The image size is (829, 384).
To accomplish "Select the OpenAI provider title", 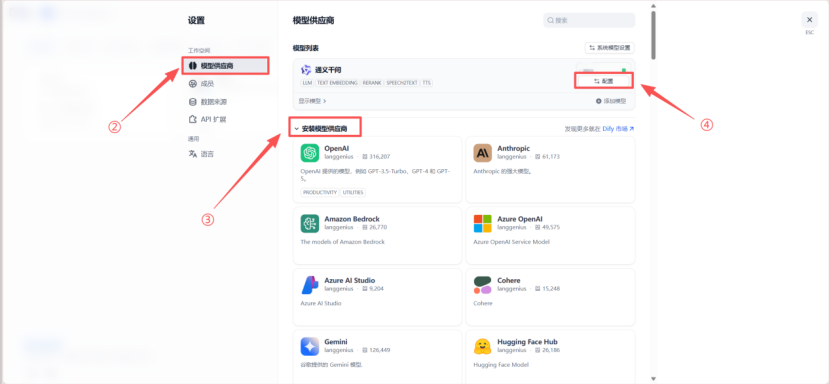I will pos(337,149).
